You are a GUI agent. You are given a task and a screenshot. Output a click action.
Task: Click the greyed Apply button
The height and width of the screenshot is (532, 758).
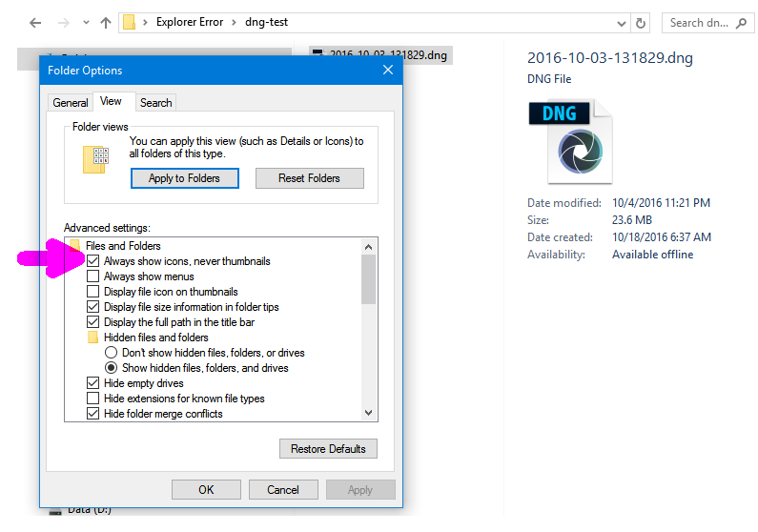[x=360, y=490]
